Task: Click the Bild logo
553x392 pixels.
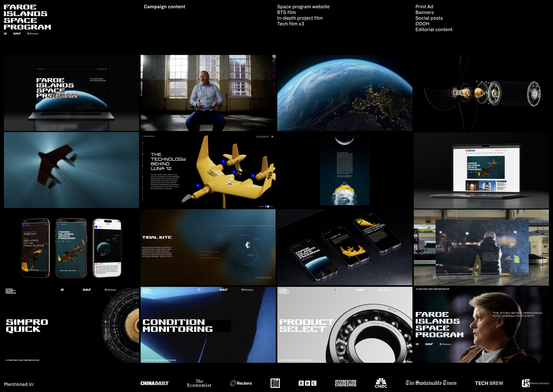Action: tap(275, 383)
